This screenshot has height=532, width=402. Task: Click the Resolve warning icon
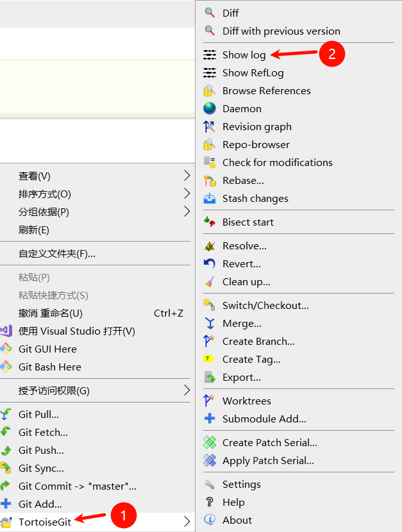coord(210,246)
